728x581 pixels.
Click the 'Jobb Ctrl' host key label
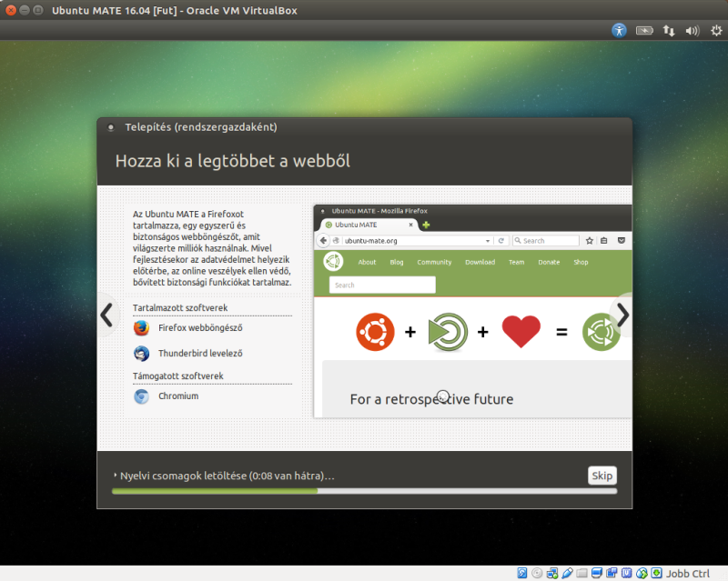click(x=688, y=574)
